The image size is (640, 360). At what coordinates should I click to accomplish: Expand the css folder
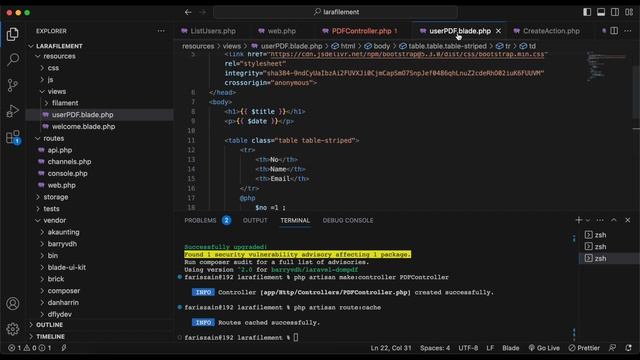coord(53,68)
